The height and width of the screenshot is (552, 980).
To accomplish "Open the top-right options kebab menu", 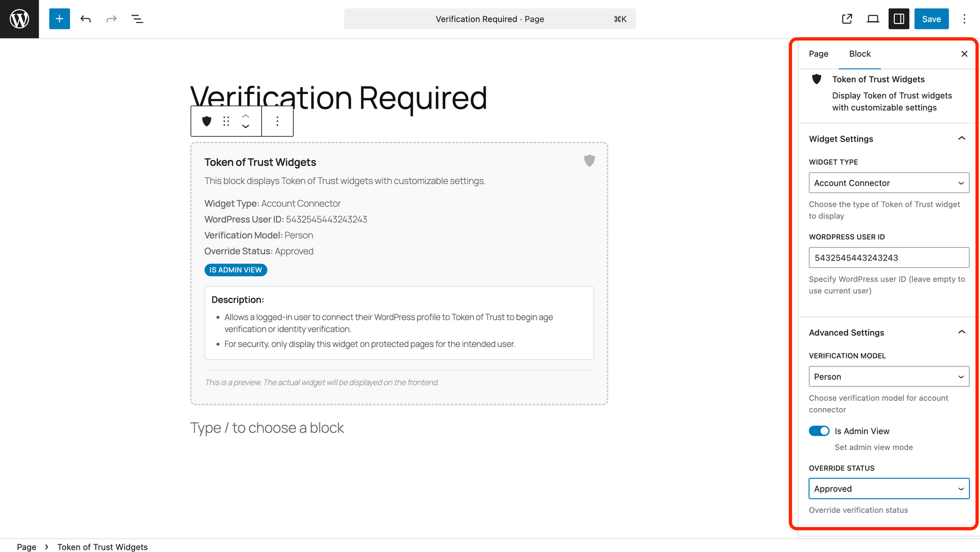I will [x=964, y=19].
